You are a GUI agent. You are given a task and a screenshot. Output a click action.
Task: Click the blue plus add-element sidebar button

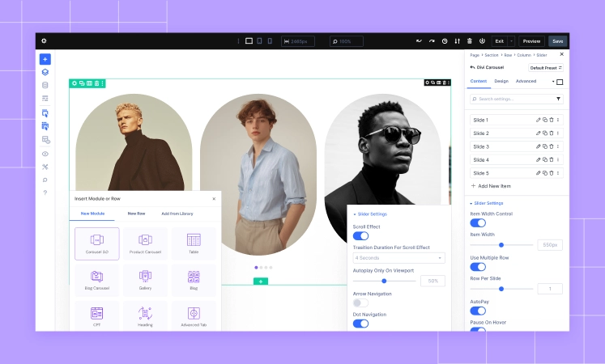pyautogui.click(x=45, y=59)
